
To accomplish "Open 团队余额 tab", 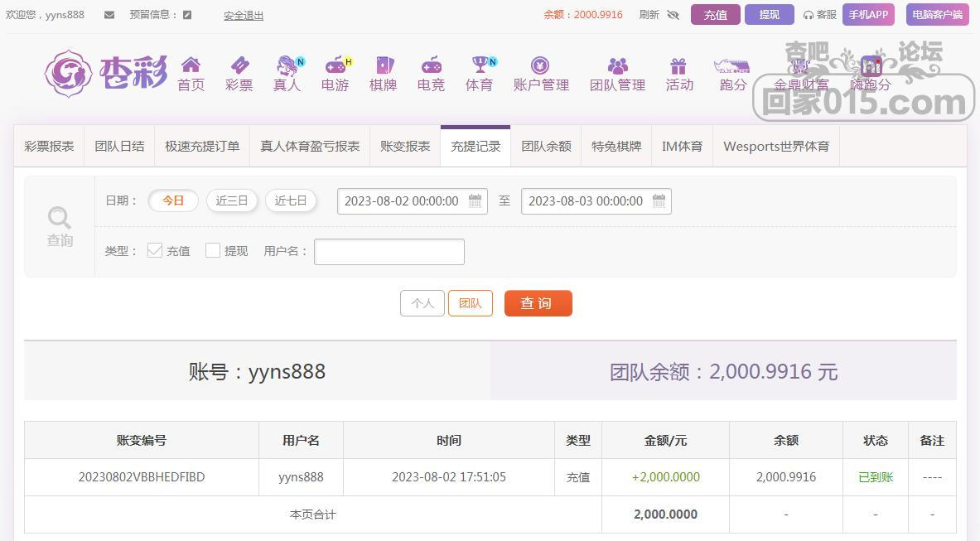I will click(546, 146).
